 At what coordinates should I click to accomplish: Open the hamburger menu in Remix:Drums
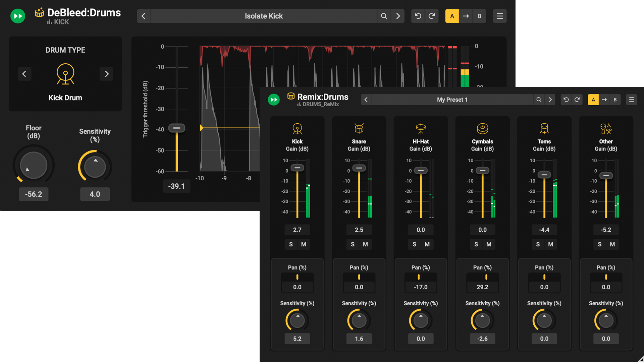(632, 100)
